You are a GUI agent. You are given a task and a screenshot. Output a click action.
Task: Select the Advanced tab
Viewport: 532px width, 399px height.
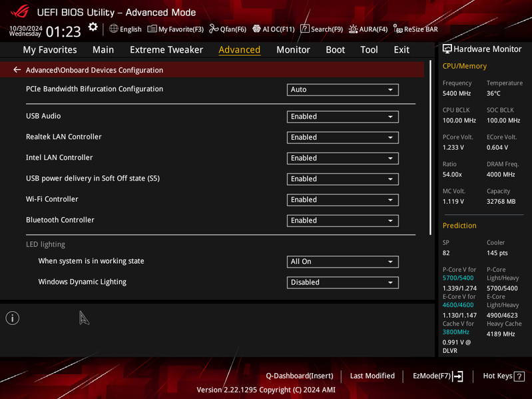pyautogui.click(x=240, y=50)
